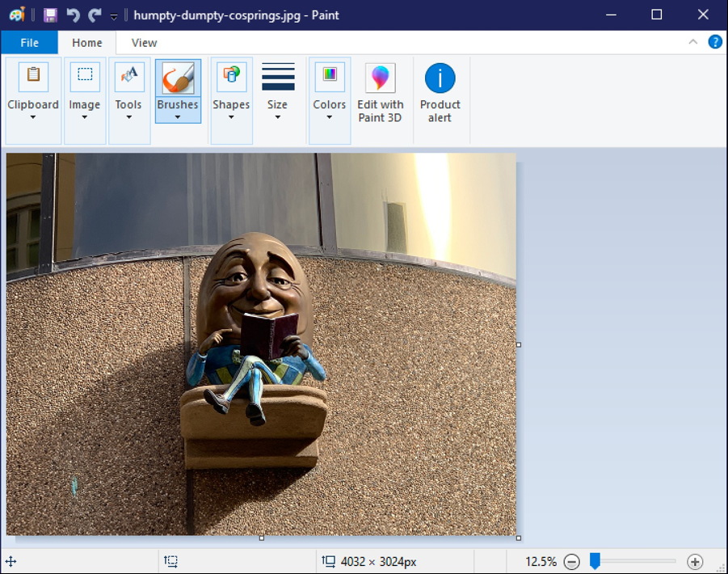Expand the Tools group arrow

point(129,117)
